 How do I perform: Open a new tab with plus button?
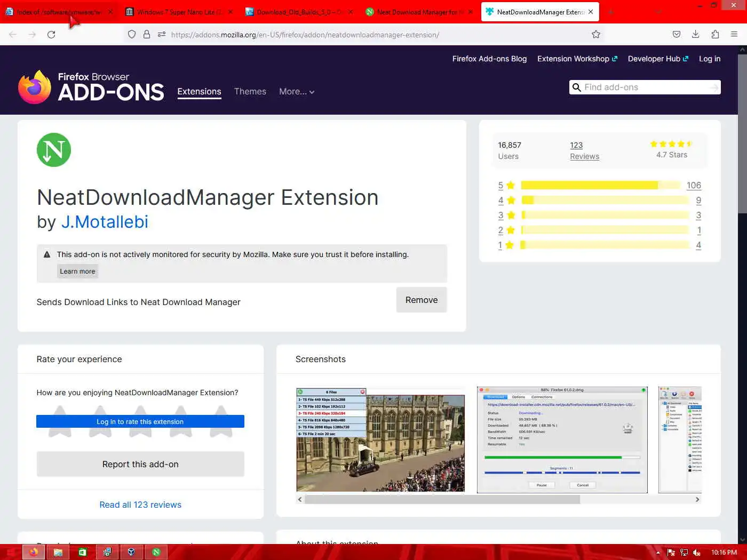click(611, 12)
